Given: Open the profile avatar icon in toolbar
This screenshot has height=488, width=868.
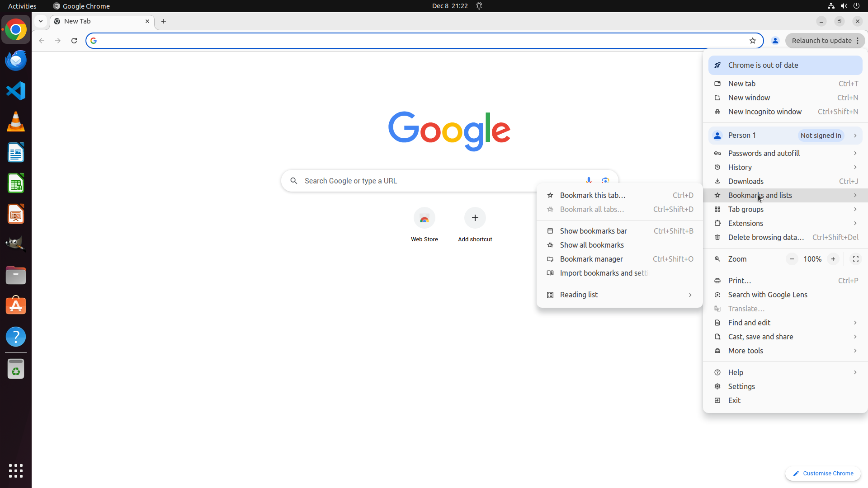Looking at the screenshot, I should 775,41.
